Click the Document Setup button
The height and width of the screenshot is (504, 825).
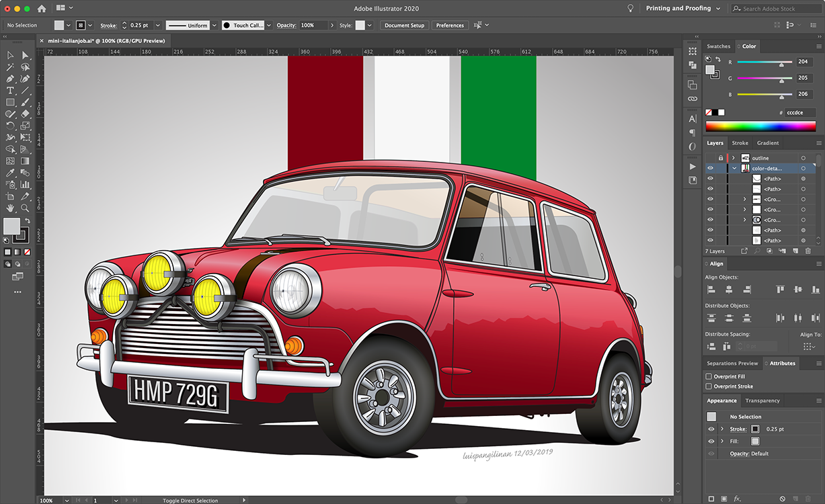tap(404, 25)
